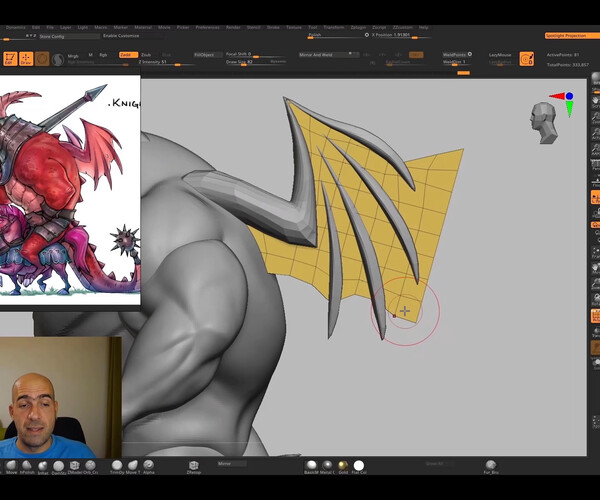
Task: Click the webcam video overlay
Action: [60, 397]
